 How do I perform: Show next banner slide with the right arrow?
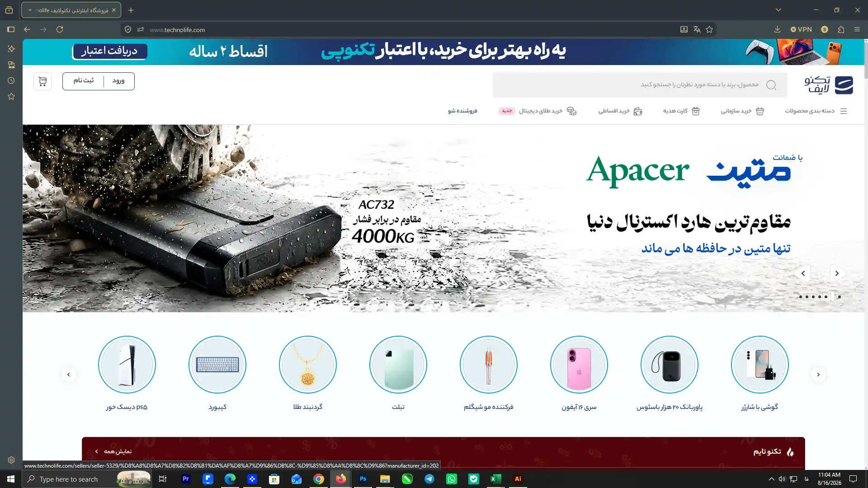837,273
